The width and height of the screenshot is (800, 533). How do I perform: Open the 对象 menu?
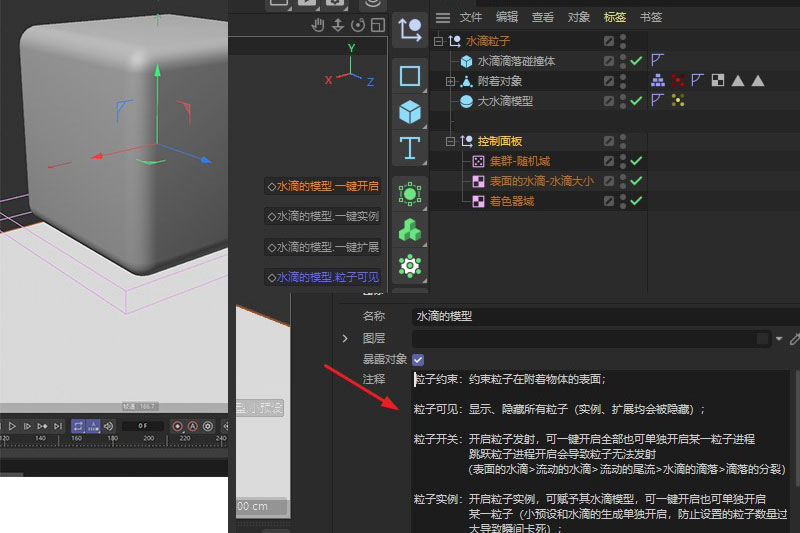coord(579,17)
